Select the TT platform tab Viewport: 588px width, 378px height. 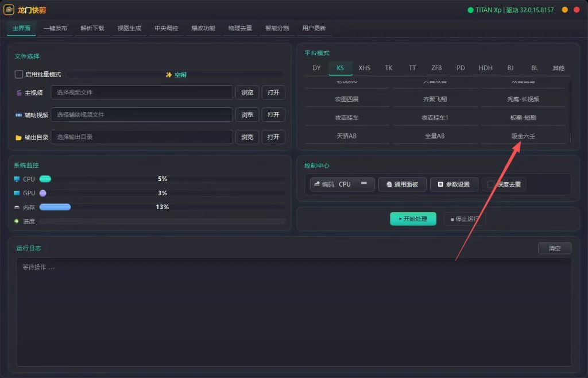click(412, 68)
